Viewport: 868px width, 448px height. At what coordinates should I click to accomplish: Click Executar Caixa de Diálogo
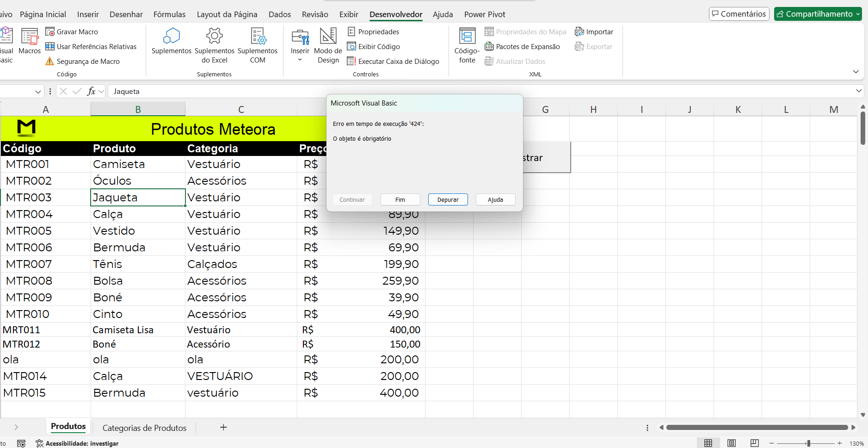(x=393, y=61)
